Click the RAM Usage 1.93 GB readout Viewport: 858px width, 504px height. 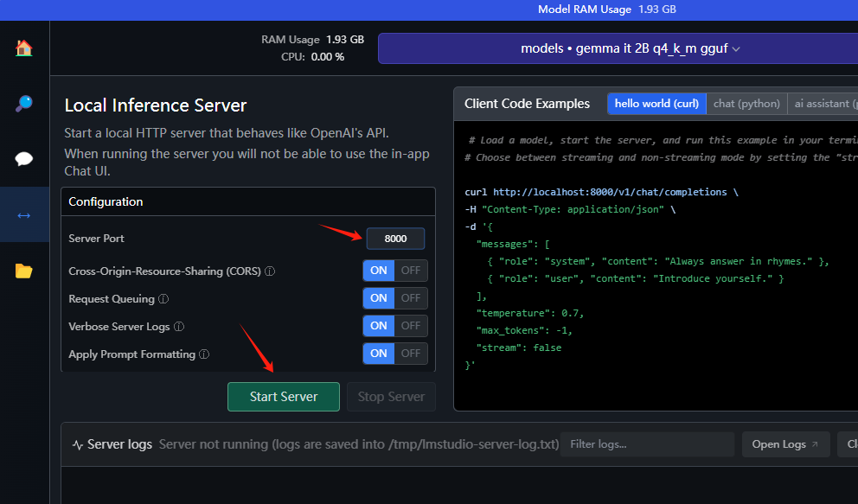coord(312,40)
